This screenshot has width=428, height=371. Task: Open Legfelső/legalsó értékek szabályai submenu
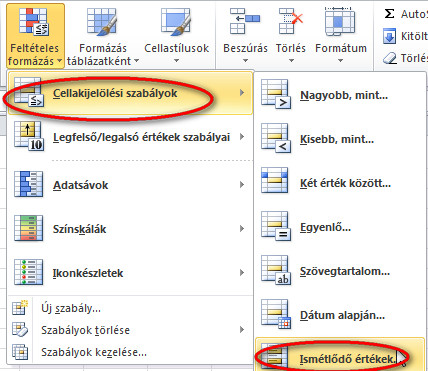point(130,137)
